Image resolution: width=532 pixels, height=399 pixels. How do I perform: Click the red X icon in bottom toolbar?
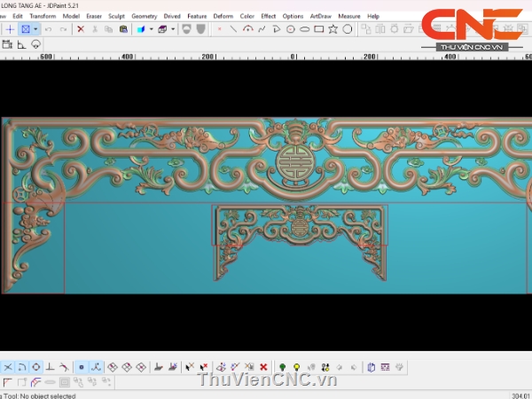(263, 366)
